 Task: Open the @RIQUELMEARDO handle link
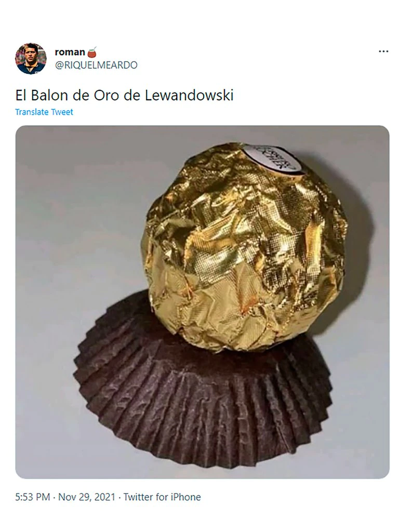coord(96,65)
